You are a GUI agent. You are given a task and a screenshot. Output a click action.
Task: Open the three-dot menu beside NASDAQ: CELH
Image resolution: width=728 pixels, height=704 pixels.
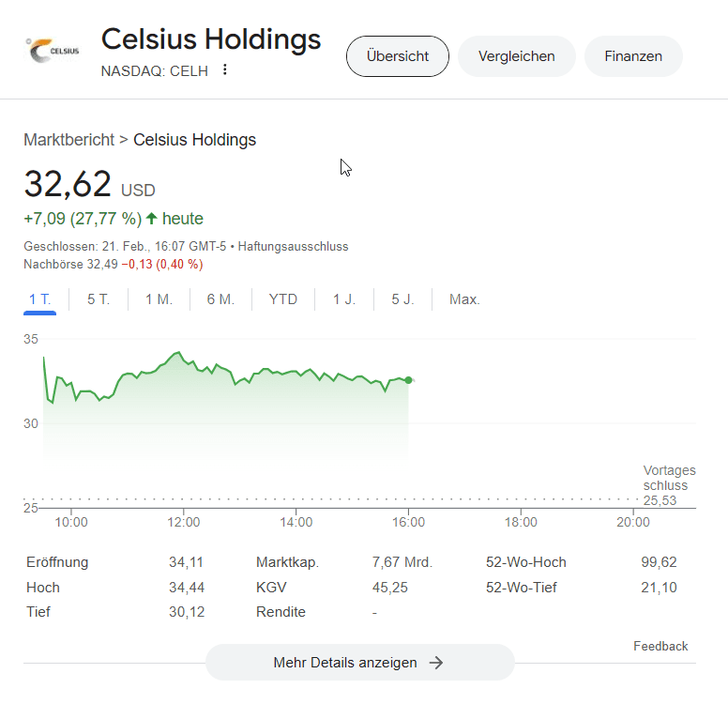[x=225, y=69]
